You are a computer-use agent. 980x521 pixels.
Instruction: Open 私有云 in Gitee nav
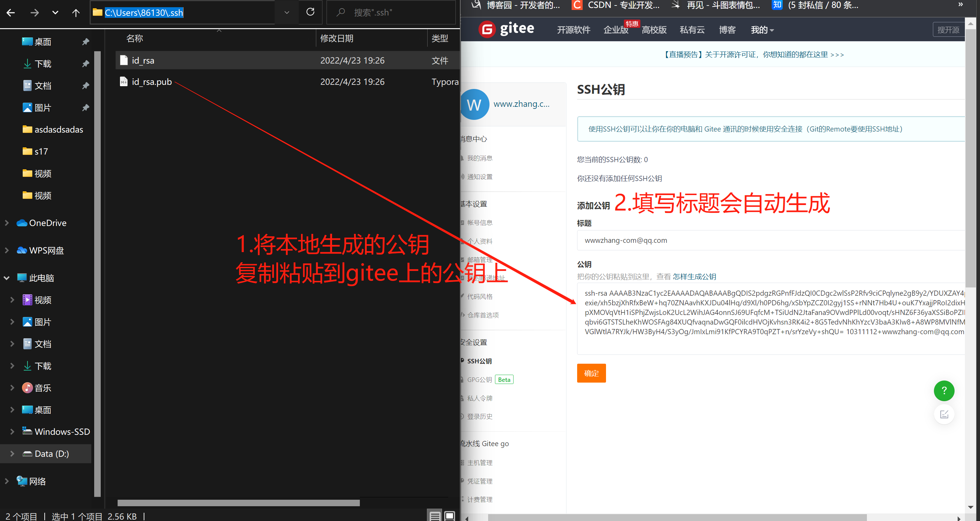click(x=692, y=30)
